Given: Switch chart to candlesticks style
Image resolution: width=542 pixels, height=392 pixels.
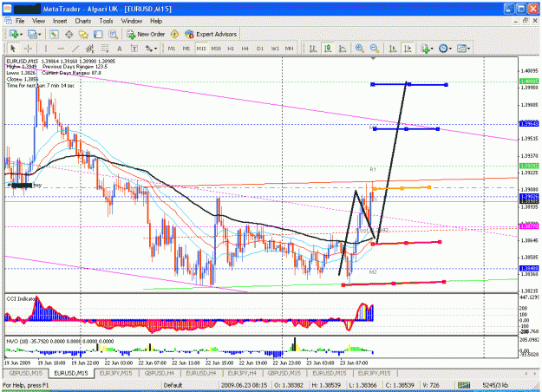Looking at the screenshot, I should pos(328,49).
